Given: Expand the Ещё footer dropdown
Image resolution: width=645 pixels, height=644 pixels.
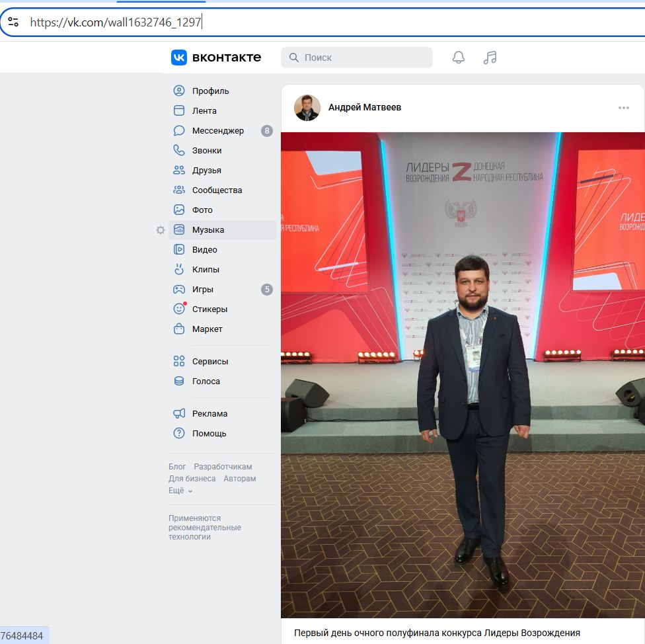Looking at the screenshot, I should 180,491.
